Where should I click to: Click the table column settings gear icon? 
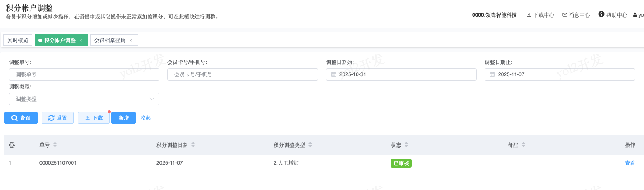click(12, 145)
